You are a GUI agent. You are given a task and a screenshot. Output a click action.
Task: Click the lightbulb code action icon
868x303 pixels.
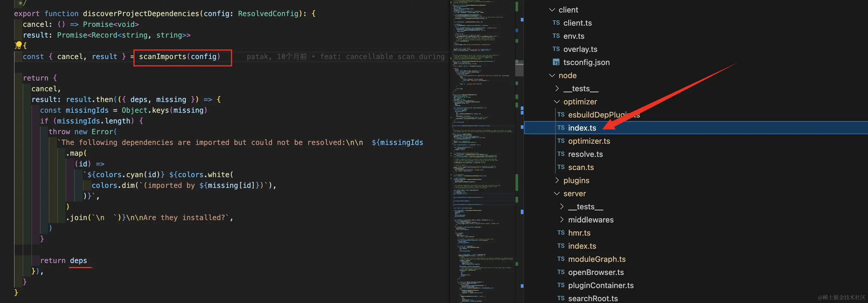18,45
